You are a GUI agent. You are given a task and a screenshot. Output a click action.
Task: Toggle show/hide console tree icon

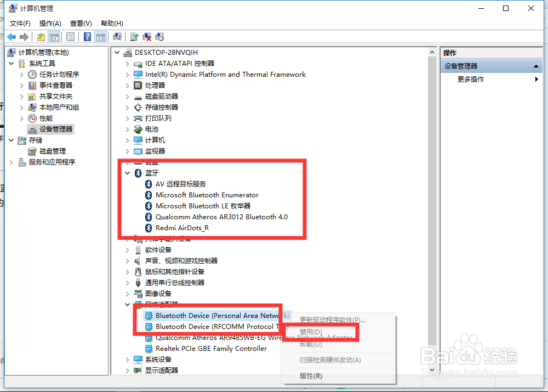click(x=54, y=37)
